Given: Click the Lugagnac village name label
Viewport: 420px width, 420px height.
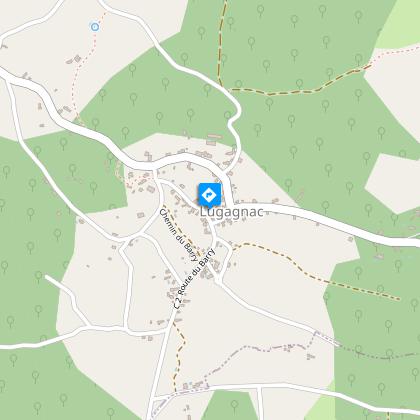Looking at the screenshot, I should (x=232, y=212).
